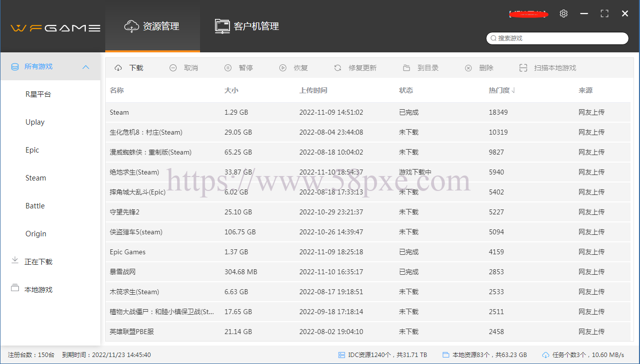Screen dimensions: 640x364
Task: Select the 漫威蜘蛛侠：重制版(Steam) row name
Action: (151, 152)
